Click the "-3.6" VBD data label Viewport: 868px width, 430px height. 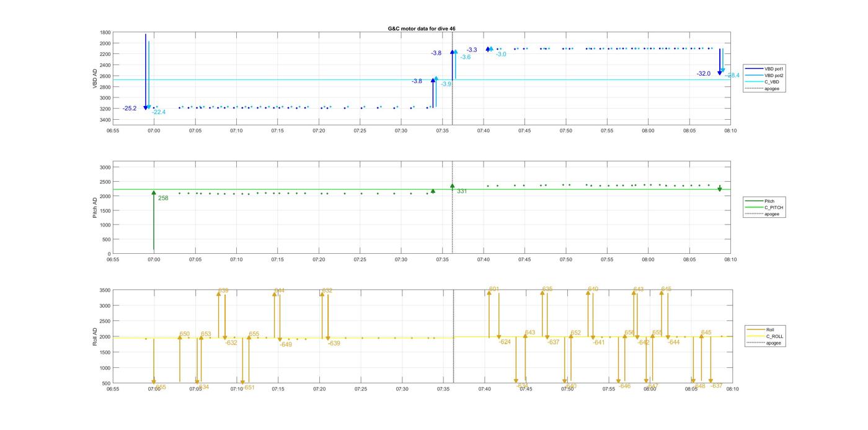(466, 57)
